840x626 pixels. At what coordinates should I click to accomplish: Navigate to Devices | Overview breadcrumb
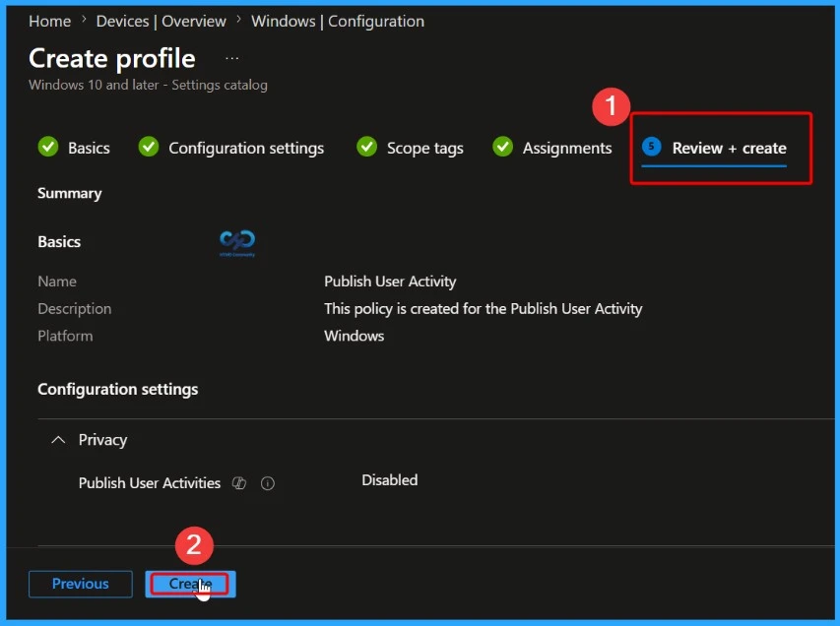161,22
